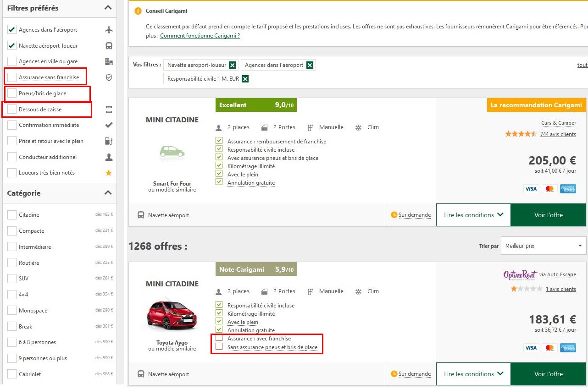
Task: Expand Lire les conditions for Smart For Four
Action: coord(473,215)
